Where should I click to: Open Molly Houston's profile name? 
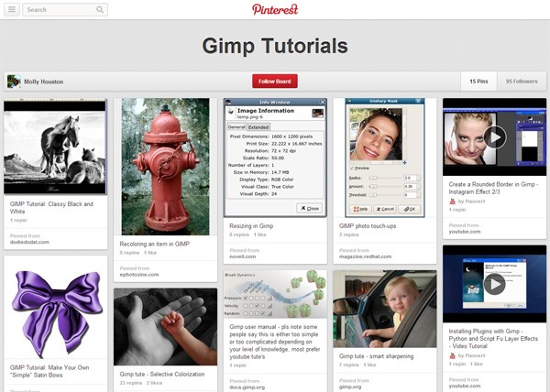pos(43,82)
